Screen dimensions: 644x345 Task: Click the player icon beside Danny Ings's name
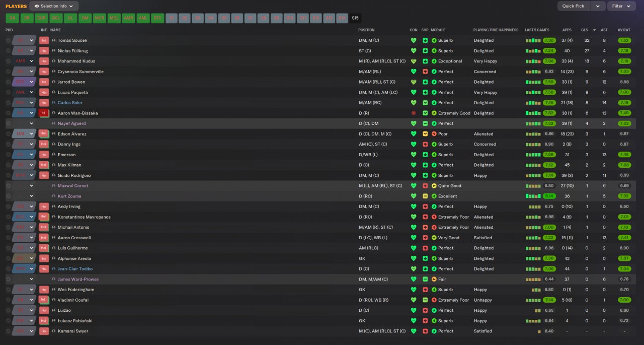point(53,144)
